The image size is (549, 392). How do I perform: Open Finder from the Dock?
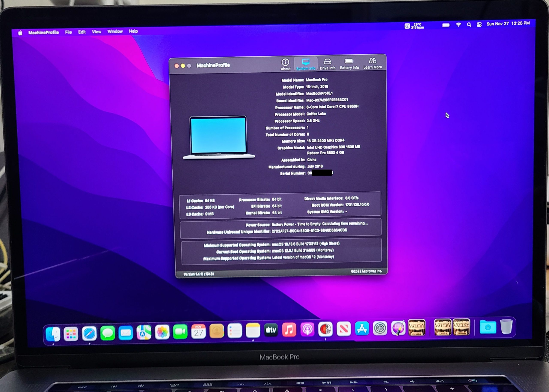pos(53,334)
